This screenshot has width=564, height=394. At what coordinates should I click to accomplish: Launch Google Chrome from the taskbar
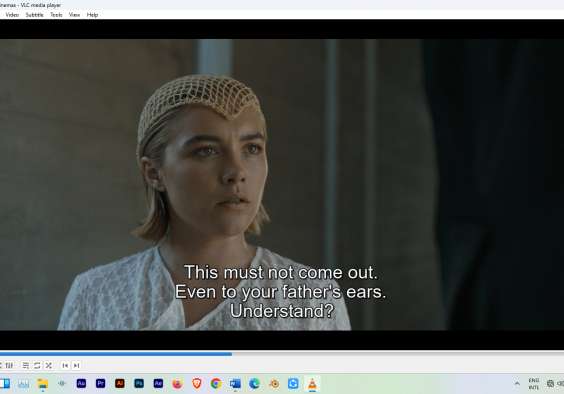click(x=216, y=384)
